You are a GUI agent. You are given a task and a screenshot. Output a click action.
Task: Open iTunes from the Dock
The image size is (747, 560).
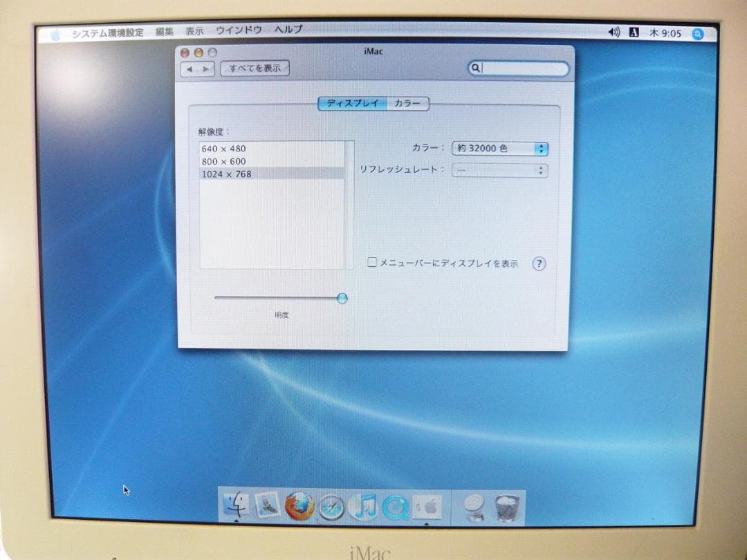pos(361,507)
